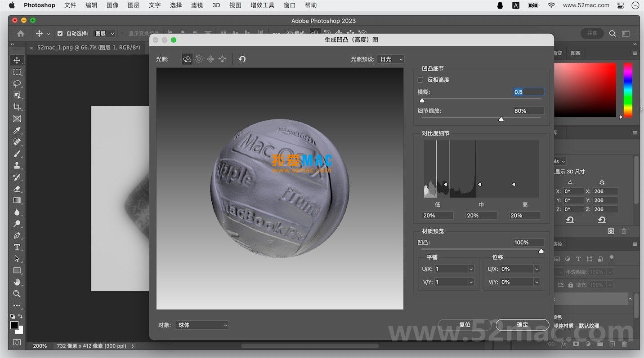Select the Eraser tool
The width and height of the screenshot is (644, 358).
click(17, 189)
